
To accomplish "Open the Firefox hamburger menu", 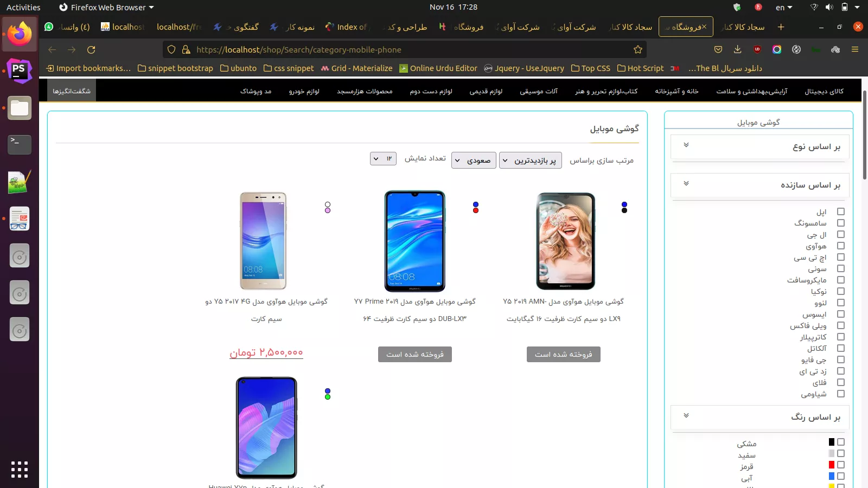I will point(855,49).
